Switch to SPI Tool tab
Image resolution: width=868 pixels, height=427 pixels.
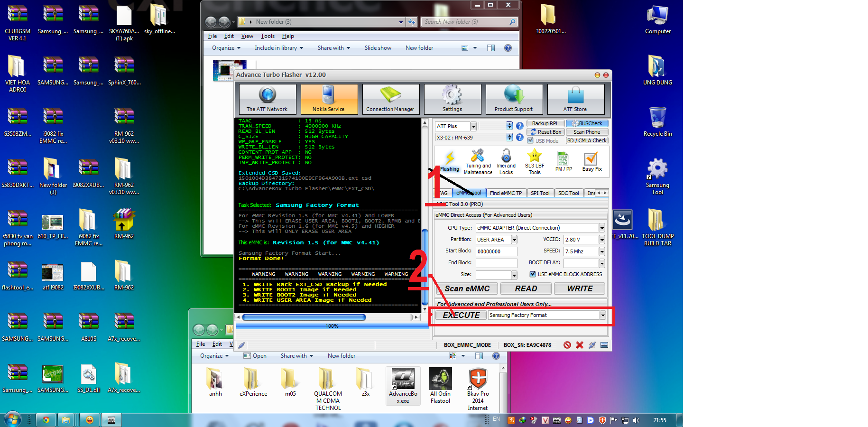[x=540, y=193]
